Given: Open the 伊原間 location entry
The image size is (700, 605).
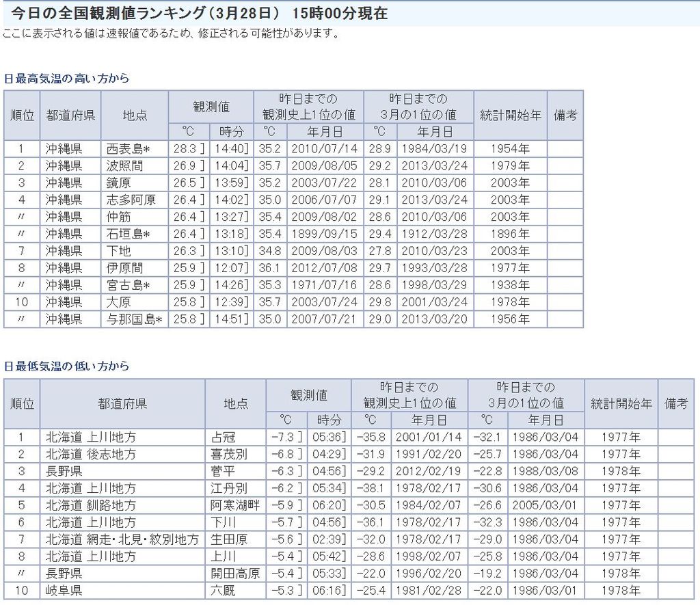Looking at the screenshot, I should [x=122, y=268].
